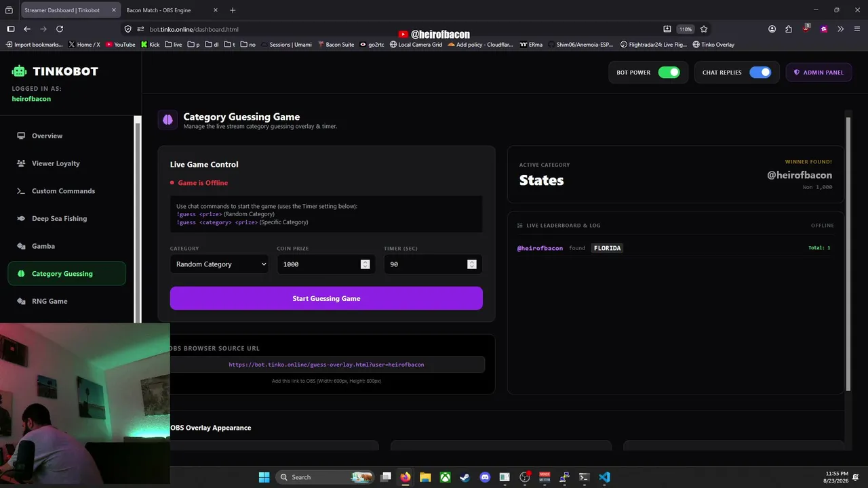Click the FLORIDA answer tag in the log
The height and width of the screenshot is (488, 868).
coord(608,248)
